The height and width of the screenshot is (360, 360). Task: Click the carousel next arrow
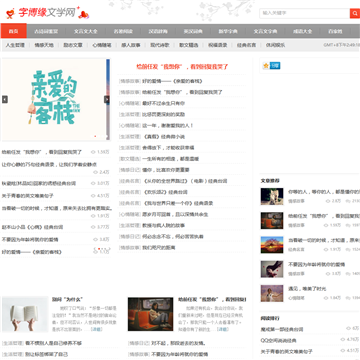pos(107,99)
